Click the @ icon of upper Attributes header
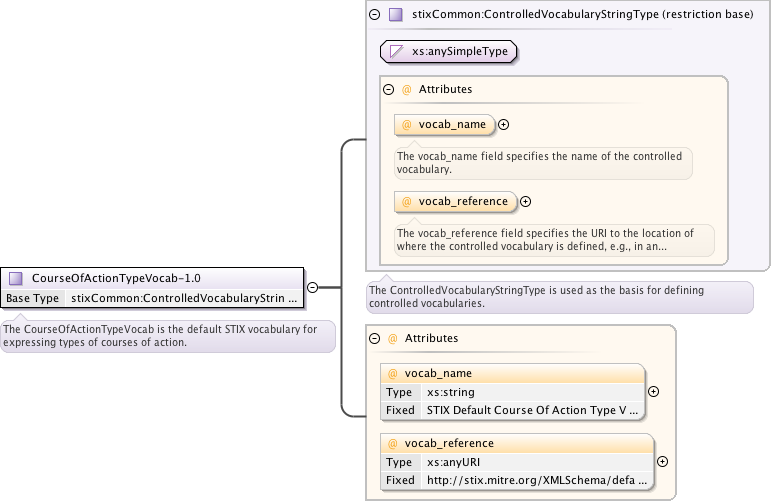 click(407, 89)
